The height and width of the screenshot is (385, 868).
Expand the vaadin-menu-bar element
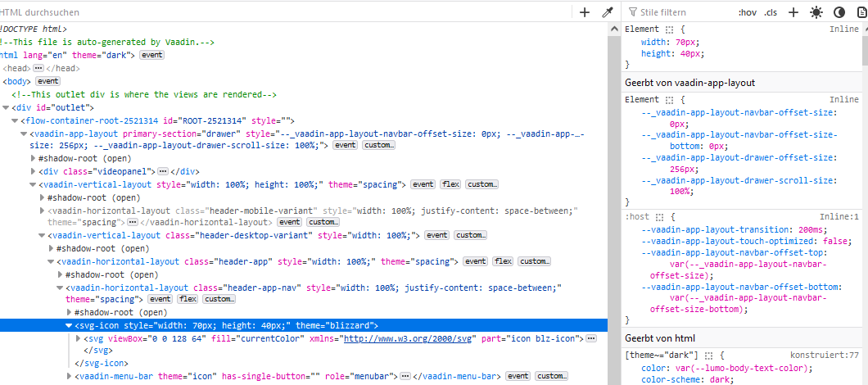[69, 377]
